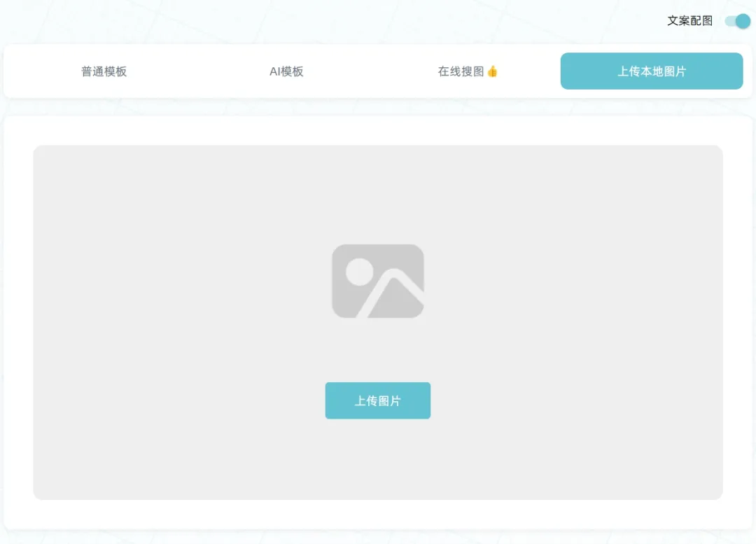Click the gray image placeholder icon
The width and height of the screenshot is (756, 544).
pyautogui.click(x=378, y=281)
